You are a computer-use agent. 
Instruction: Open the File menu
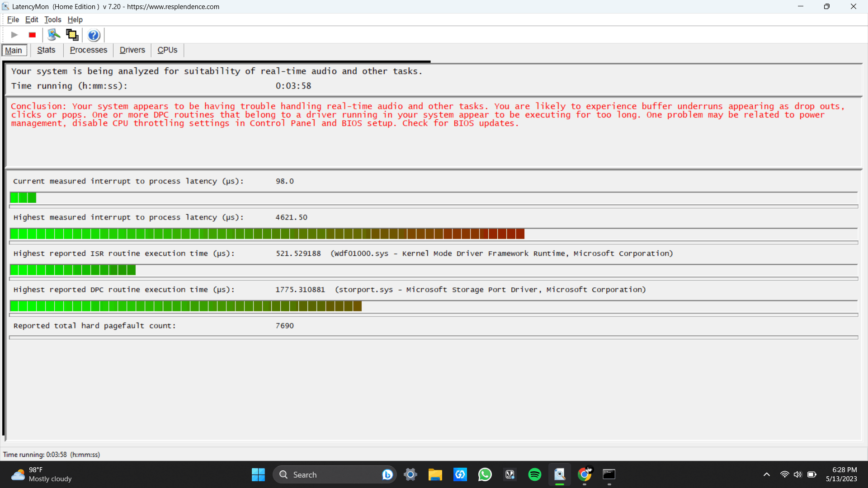pos(13,19)
